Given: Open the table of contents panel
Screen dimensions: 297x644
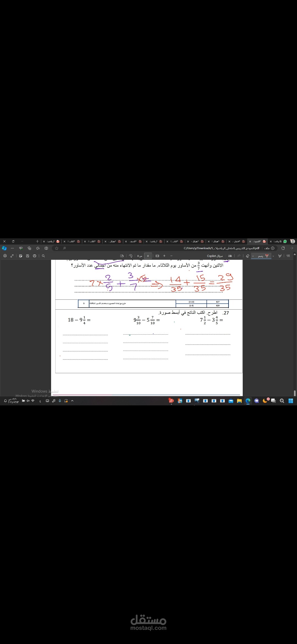Looking at the screenshot, I should point(288,256).
